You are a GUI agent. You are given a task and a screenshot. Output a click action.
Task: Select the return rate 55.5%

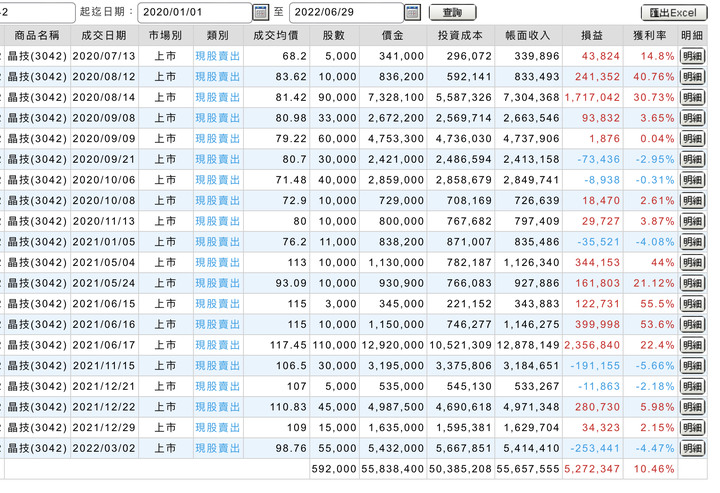(657, 304)
